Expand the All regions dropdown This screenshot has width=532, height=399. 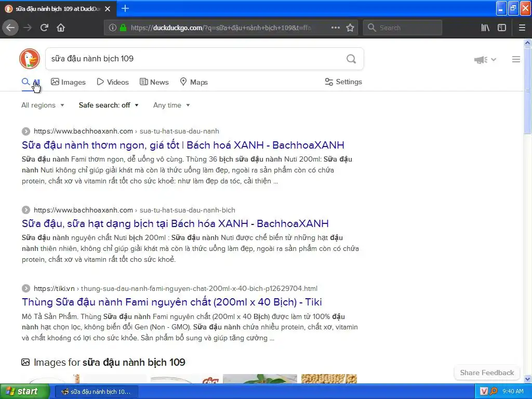tap(43, 105)
